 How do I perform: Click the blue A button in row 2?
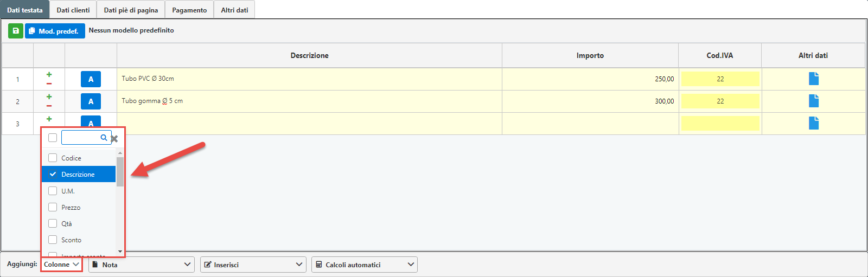tap(91, 101)
